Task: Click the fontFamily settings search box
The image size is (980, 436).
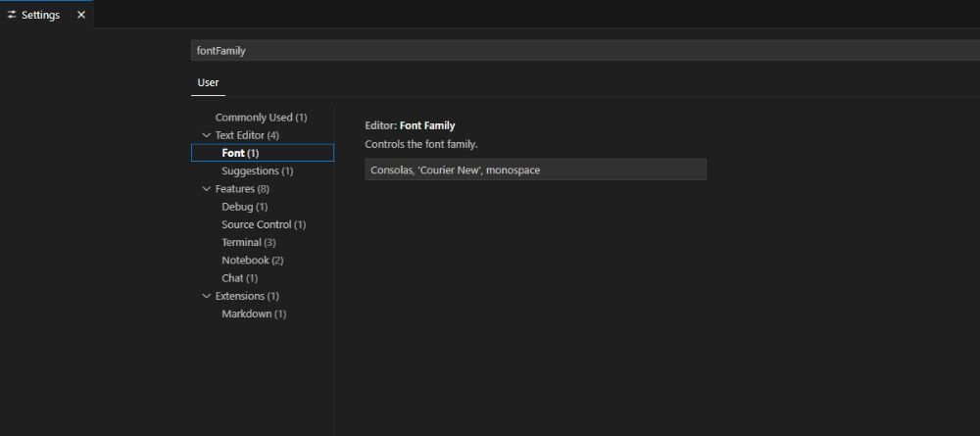Action: (x=585, y=51)
